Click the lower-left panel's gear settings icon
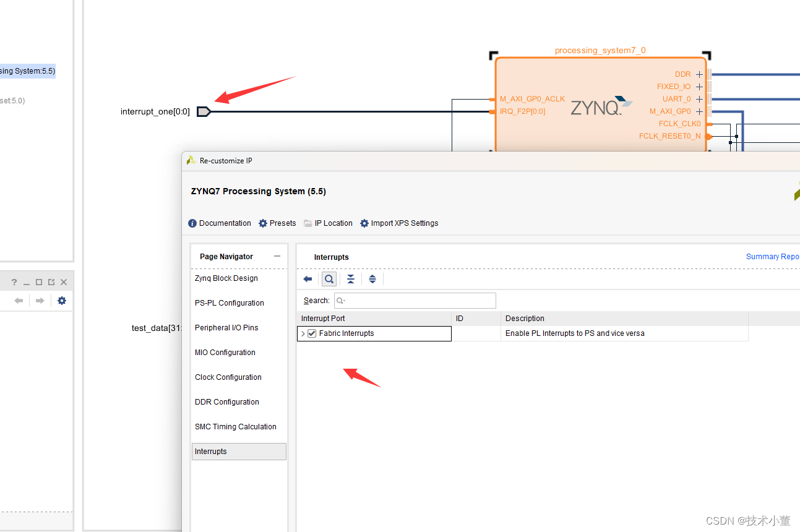The image size is (800, 532). coord(62,301)
